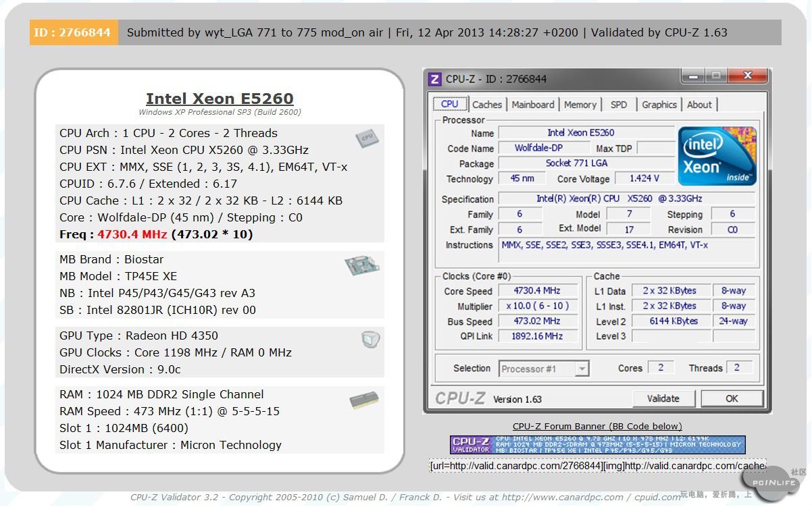Select the SPD tab
The height and width of the screenshot is (507, 812).
point(619,105)
